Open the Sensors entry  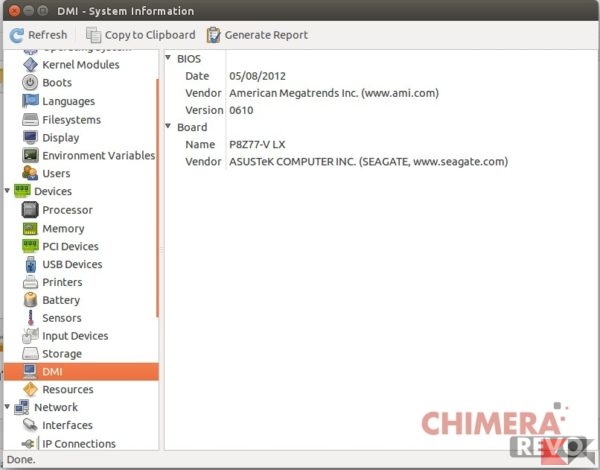pos(62,318)
